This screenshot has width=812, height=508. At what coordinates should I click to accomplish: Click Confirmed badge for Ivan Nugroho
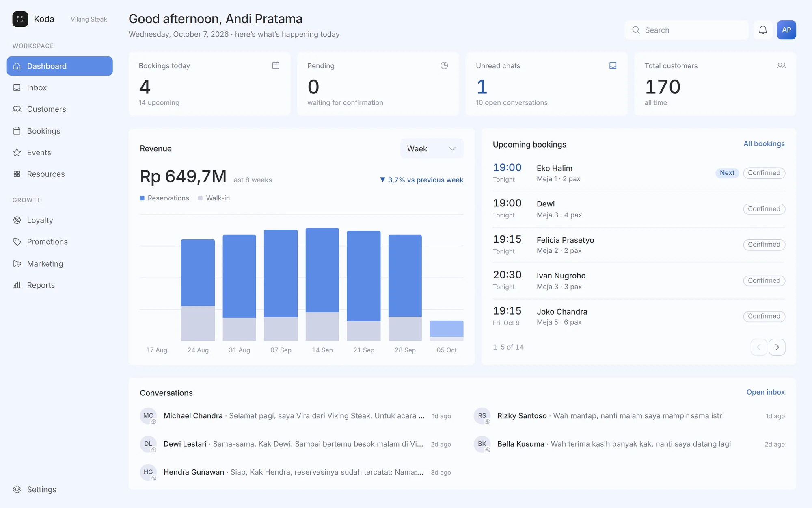pyautogui.click(x=764, y=281)
